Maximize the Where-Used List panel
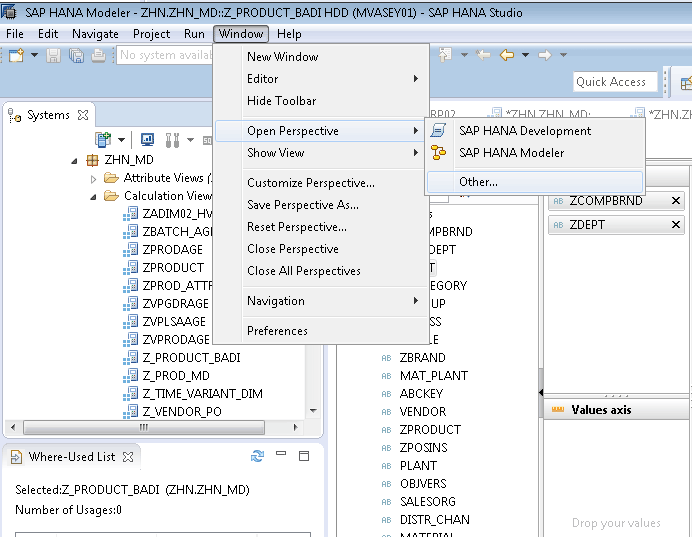The width and height of the screenshot is (692, 537). [x=304, y=456]
